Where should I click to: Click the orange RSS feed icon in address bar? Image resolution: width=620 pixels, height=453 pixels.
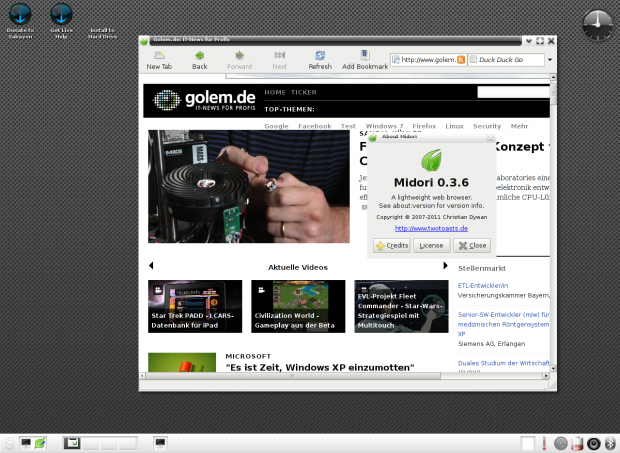[x=461, y=60]
